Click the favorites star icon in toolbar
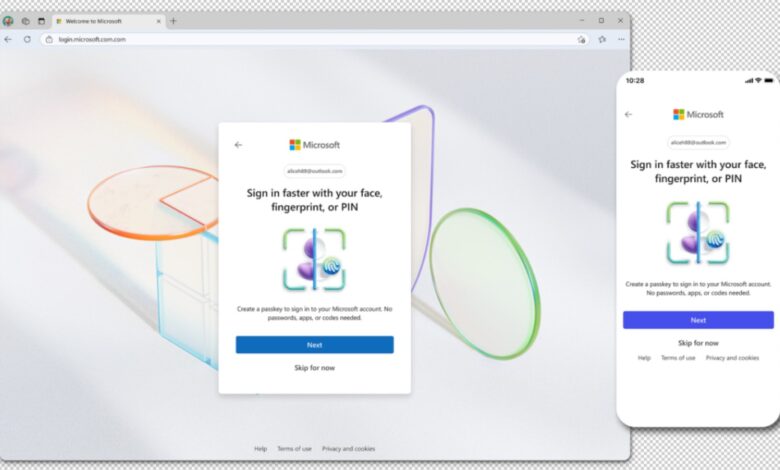 point(601,39)
